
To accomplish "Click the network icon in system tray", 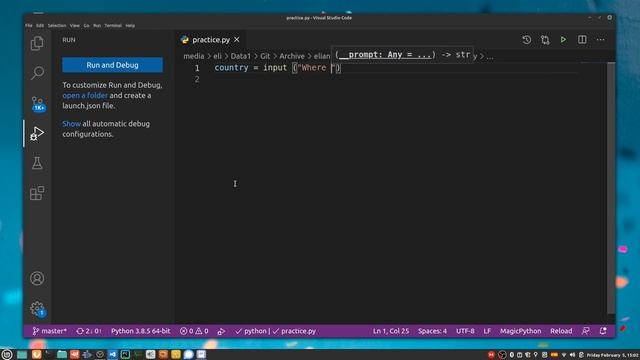I will coord(564,355).
